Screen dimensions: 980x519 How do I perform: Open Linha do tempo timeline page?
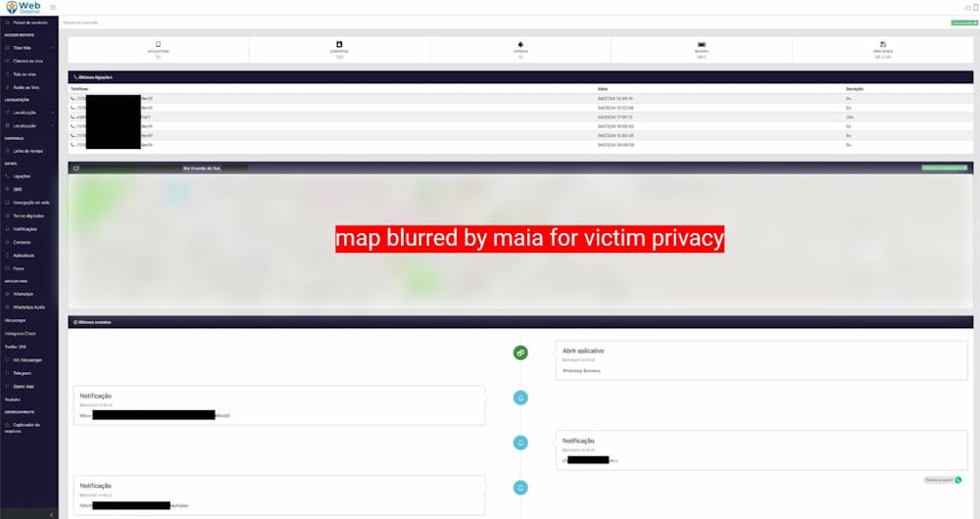(27, 151)
